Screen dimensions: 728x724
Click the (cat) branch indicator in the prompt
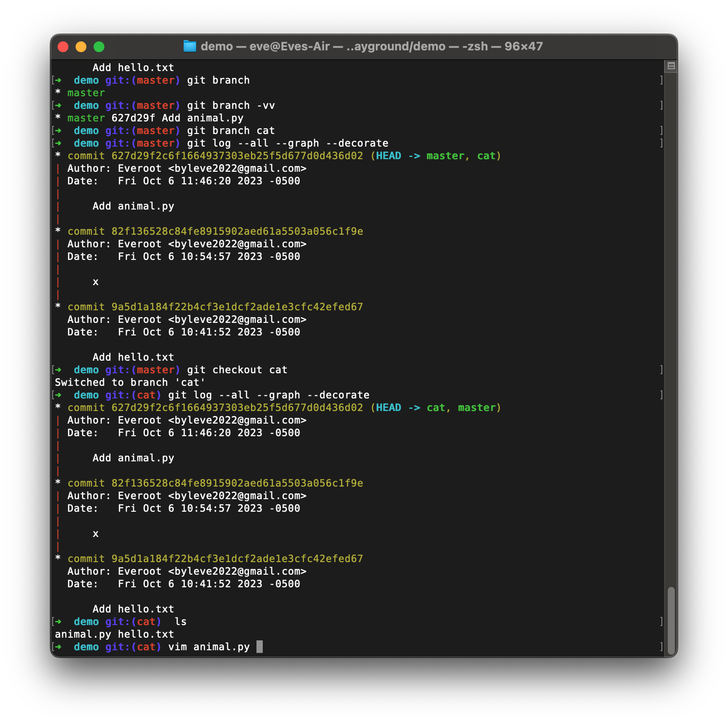[147, 647]
